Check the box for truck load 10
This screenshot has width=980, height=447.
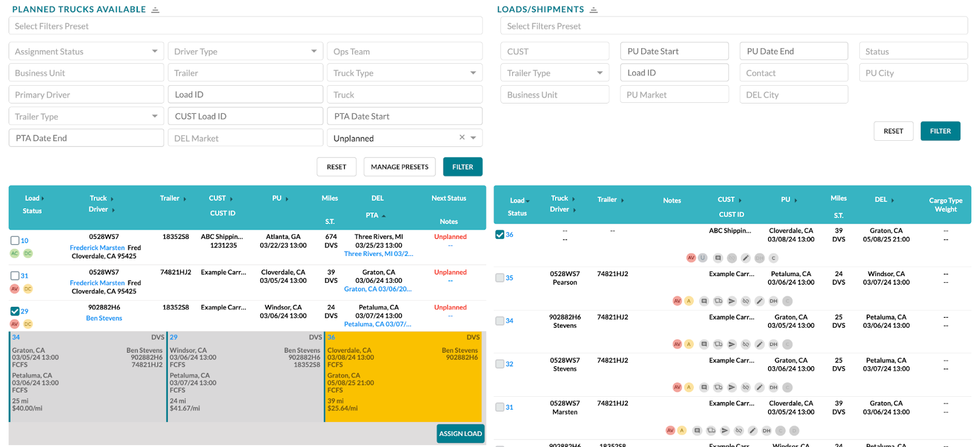[x=15, y=241]
